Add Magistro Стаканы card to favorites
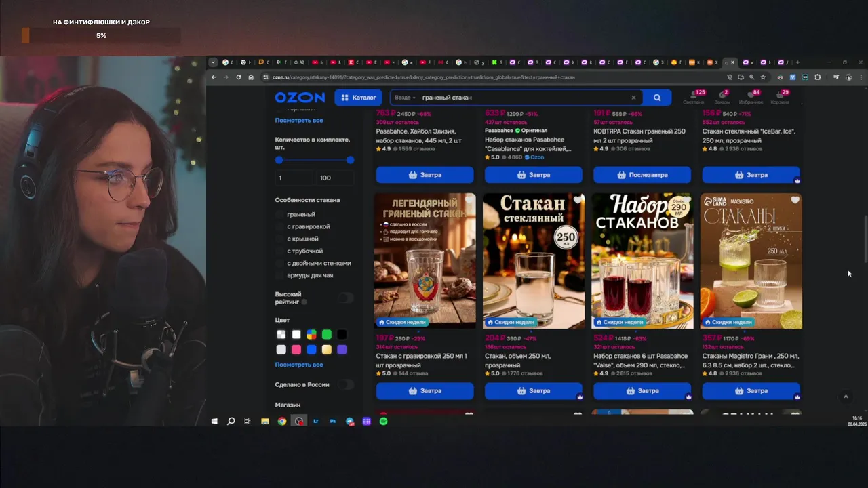This screenshot has height=488, width=868. point(795,200)
